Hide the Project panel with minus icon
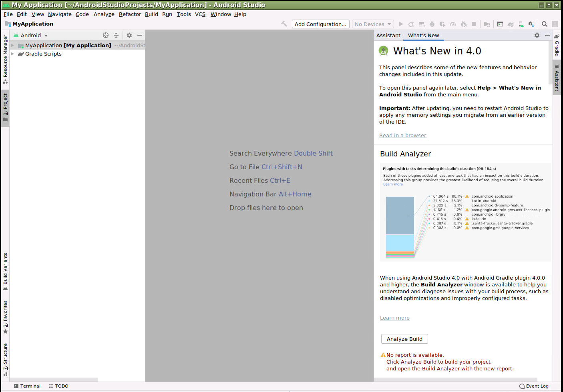Screen dimensions: 563x392 click(x=140, y=35)
